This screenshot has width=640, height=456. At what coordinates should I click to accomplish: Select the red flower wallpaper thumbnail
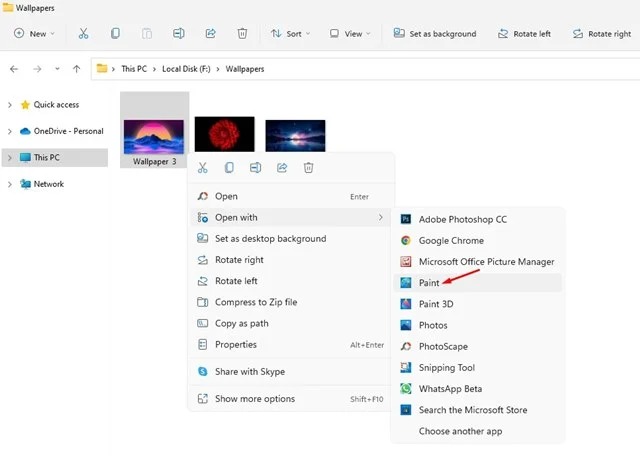[224, 135]
